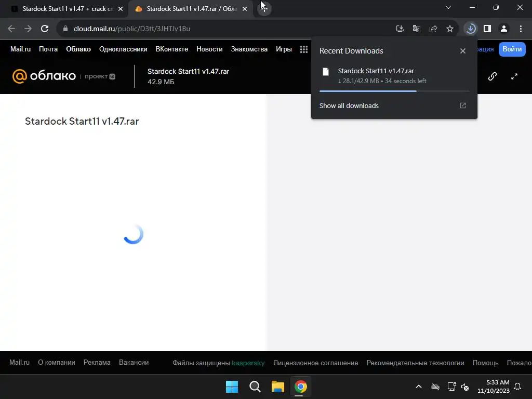Reload the current page
The image size is (532, 399).
[45, 29]
